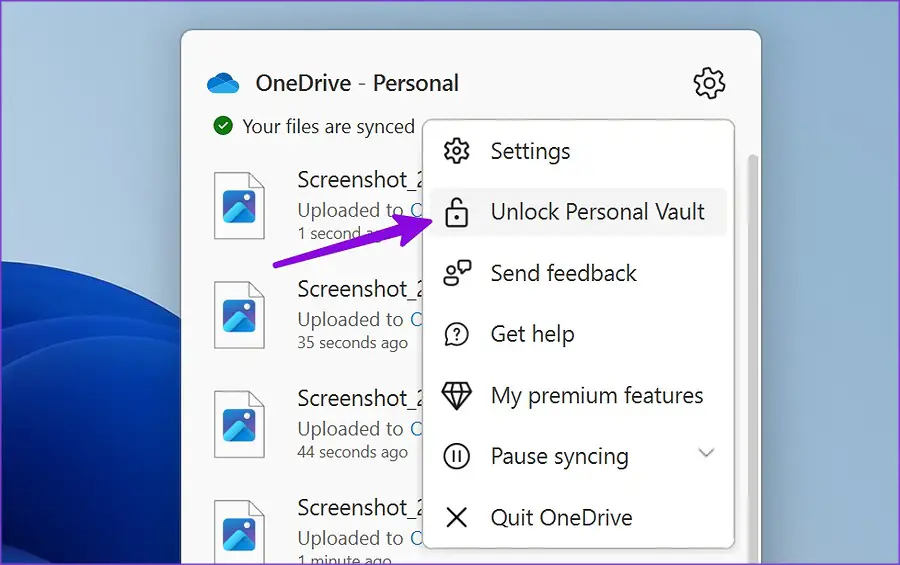Screen dimensions: 900x565
Task: Click the Pause syncing circle icon
Action: point(456,457)
